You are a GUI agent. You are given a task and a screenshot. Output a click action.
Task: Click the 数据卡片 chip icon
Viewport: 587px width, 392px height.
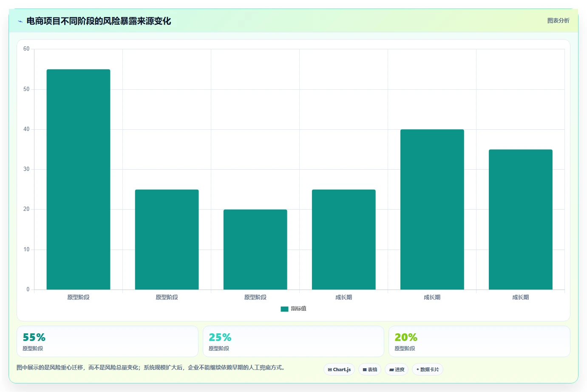(418, 369)
